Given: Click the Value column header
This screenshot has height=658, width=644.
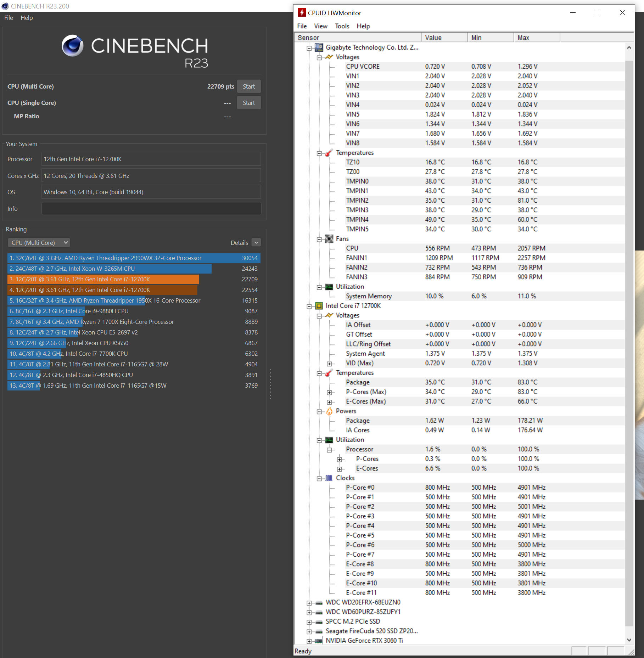Looking at the screenshot, I should tap(444, 38).
